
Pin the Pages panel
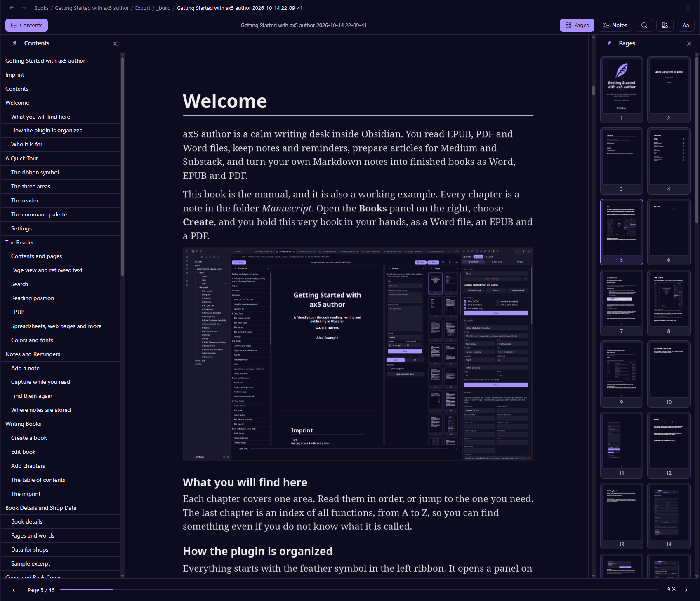coord(610,43)
